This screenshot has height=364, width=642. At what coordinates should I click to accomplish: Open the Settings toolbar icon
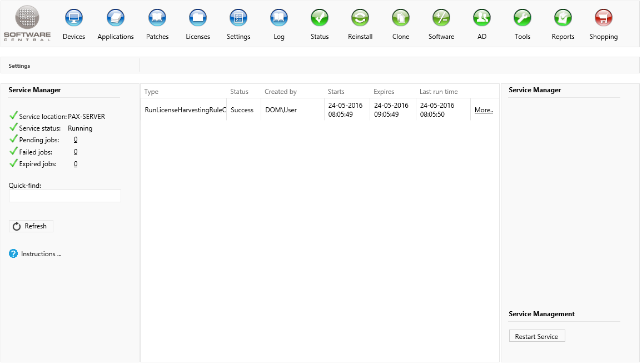pos(238,18)
